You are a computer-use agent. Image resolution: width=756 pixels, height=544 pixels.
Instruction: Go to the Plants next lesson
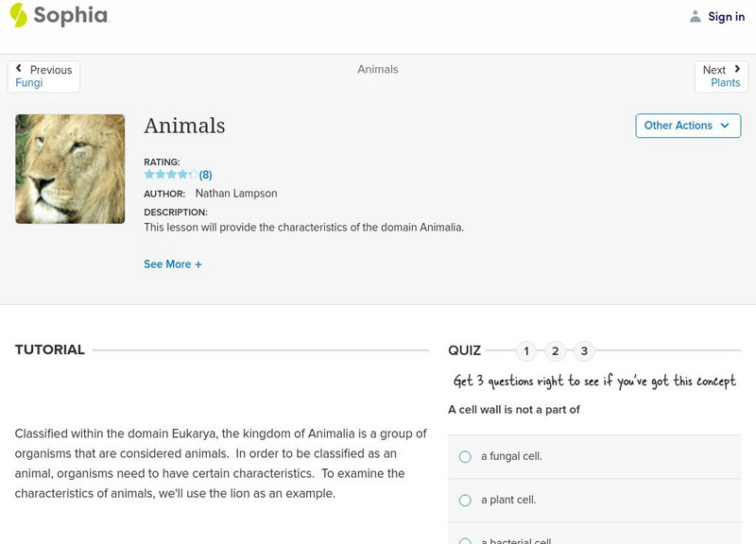pyautogui.click(x=725, y=83)
